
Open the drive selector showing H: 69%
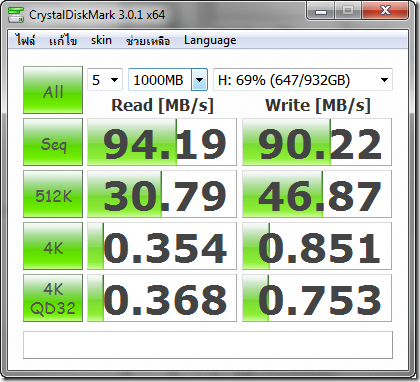pyautogui.click(x=303, y=80)
